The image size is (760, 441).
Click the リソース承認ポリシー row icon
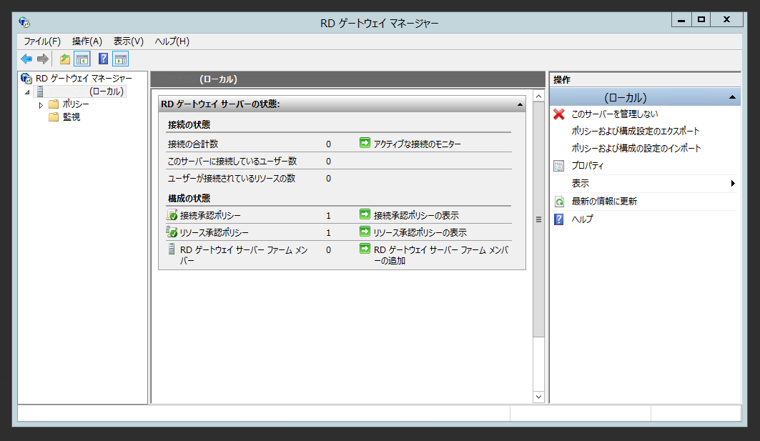[x=172, y=232]
